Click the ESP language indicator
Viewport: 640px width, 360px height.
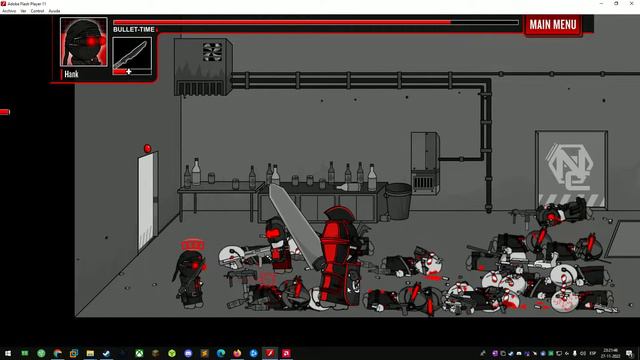(x=593, y=353)
